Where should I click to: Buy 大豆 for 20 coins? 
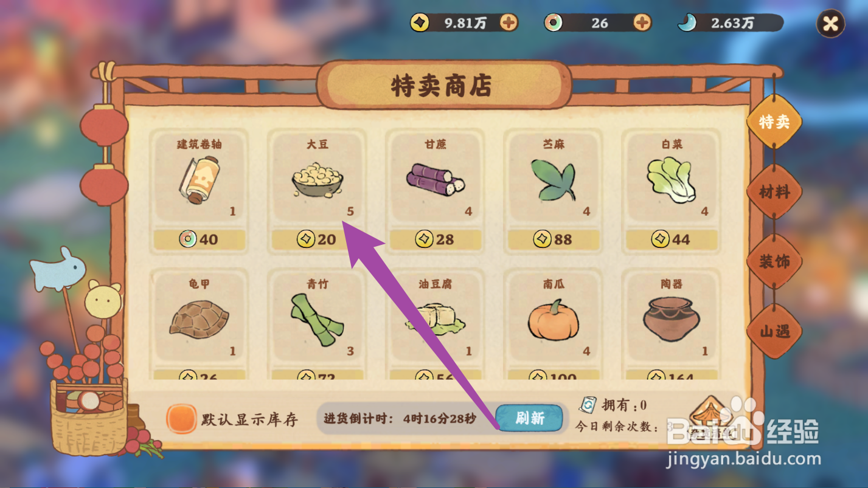pyautogui.click(x=317, y=239)
